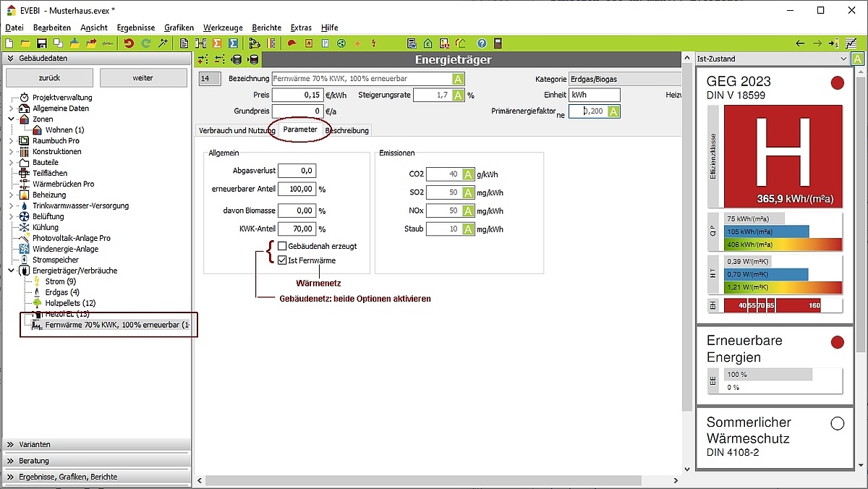Uncheck the 'Ist Fernwärme' checkbox

[x=282, y=260]
